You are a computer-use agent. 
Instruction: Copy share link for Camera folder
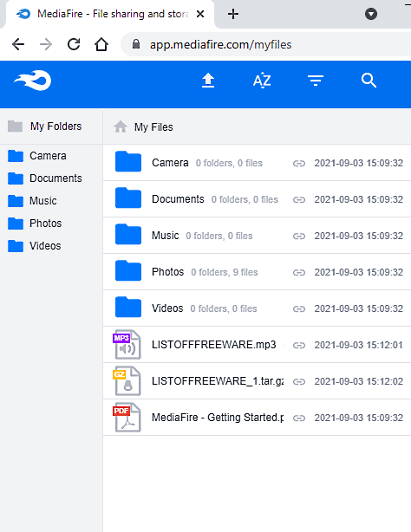click(299, 164)
